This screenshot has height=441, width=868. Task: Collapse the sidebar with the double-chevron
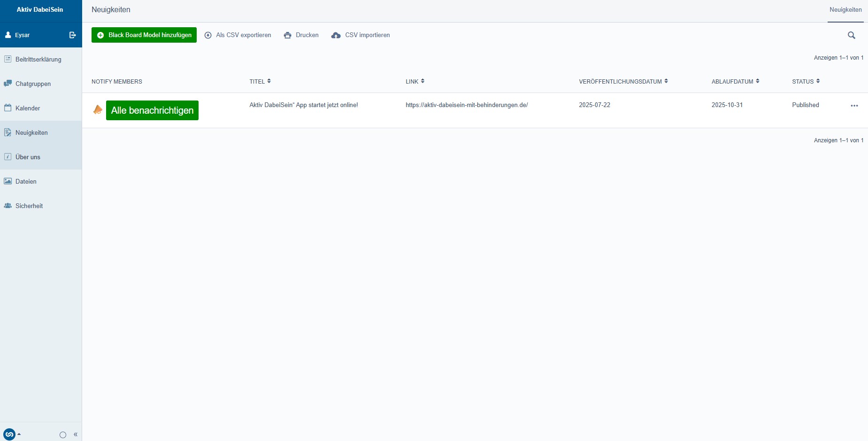[76, 434]
